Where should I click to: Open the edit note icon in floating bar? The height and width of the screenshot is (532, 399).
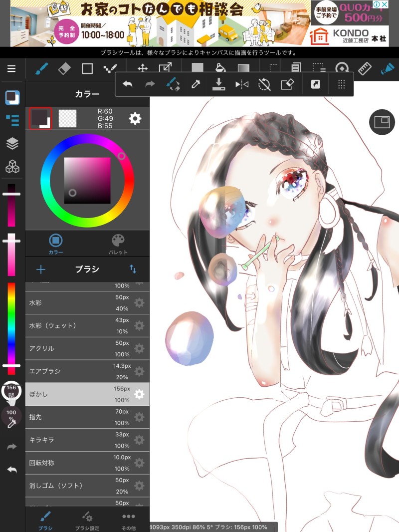(287, 84)
